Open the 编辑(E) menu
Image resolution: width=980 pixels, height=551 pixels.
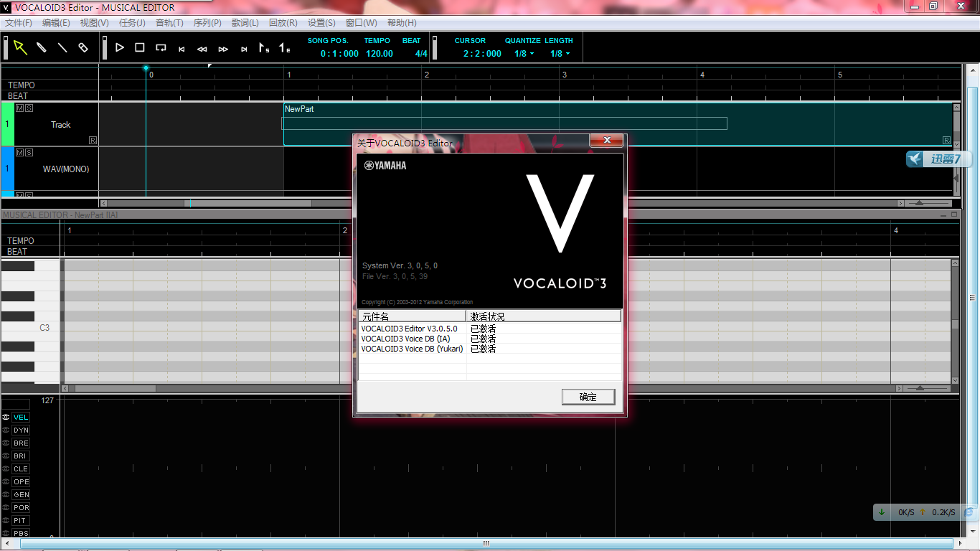tap(56, 23)
